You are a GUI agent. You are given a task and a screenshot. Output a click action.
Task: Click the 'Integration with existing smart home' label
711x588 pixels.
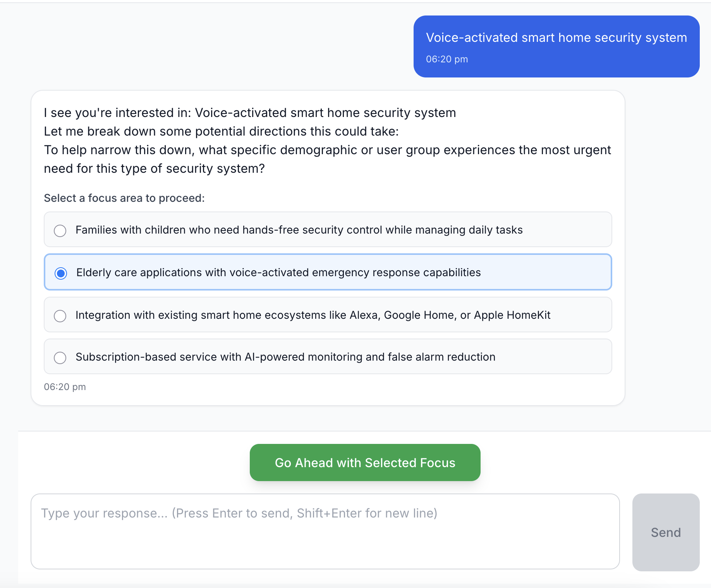click(x=313, y=315)
